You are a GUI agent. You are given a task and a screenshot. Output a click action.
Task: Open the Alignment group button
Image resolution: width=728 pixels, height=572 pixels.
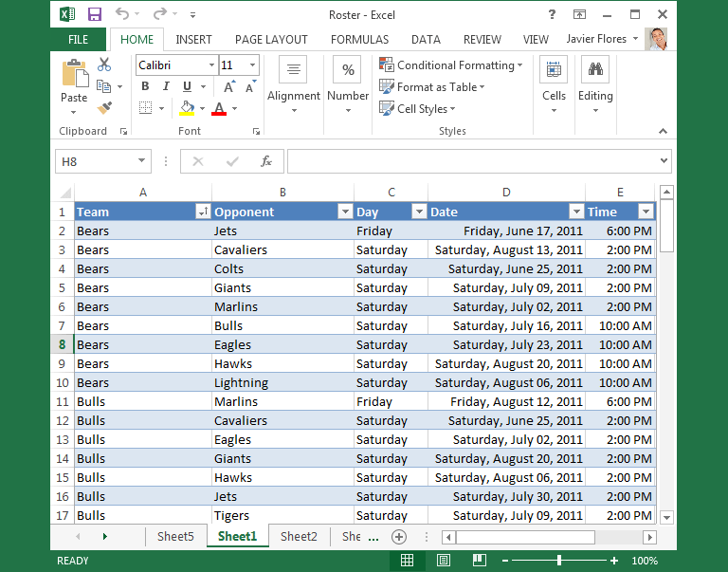294,85
